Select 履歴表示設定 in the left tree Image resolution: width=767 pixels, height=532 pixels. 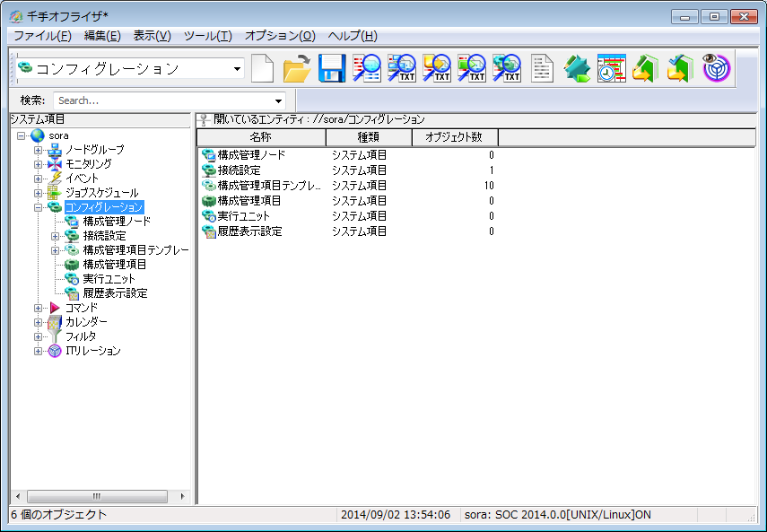pyautogui.click(x=116, y=293)
